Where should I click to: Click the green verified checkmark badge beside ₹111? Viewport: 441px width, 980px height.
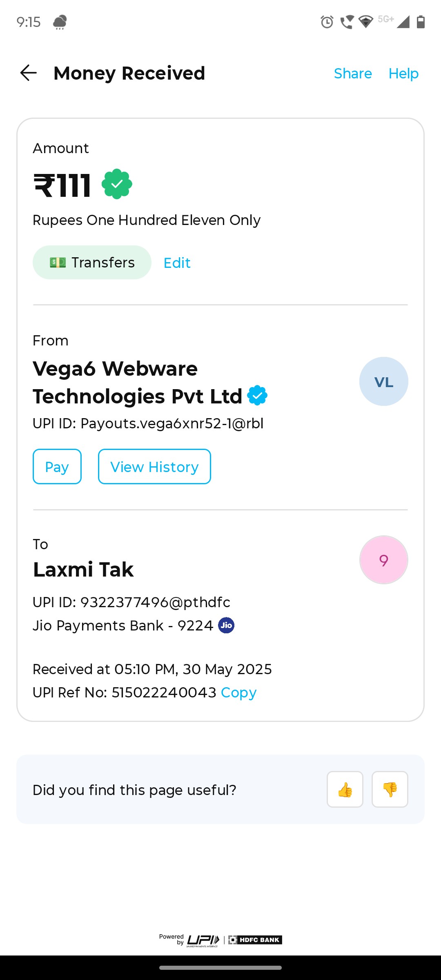pos(117,184)
